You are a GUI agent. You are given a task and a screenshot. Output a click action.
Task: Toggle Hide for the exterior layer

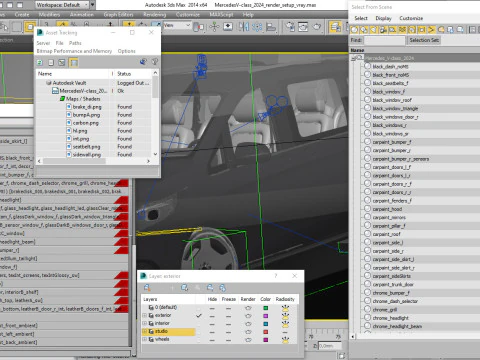[x=212, y=316]
